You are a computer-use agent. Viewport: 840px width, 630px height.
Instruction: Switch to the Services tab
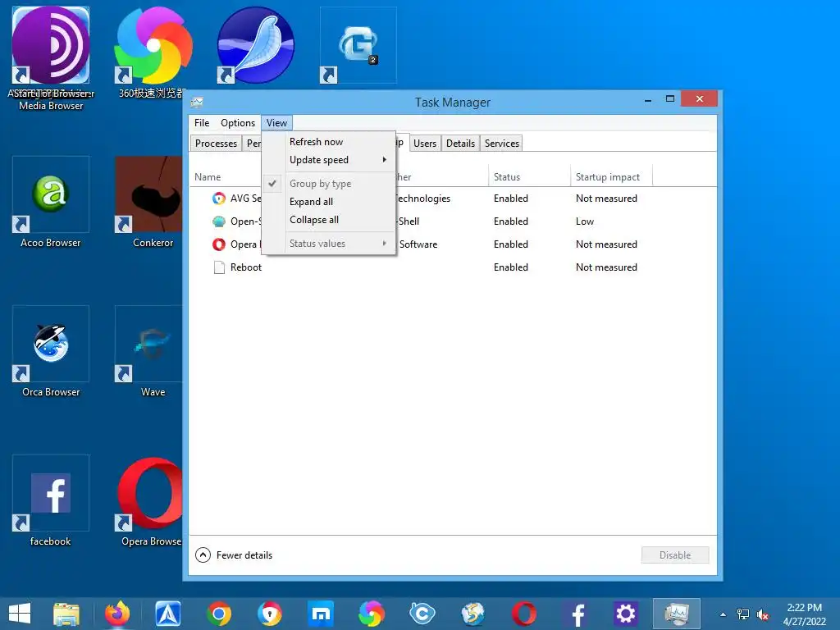[502, 143]
